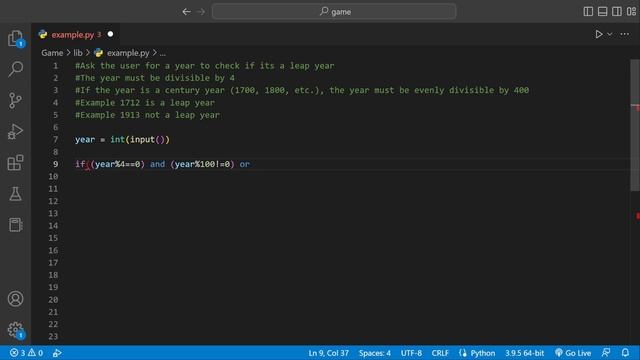Toggle panel layout icon
640x360 pixels.
pyautogui.click(x=602, y=11)
